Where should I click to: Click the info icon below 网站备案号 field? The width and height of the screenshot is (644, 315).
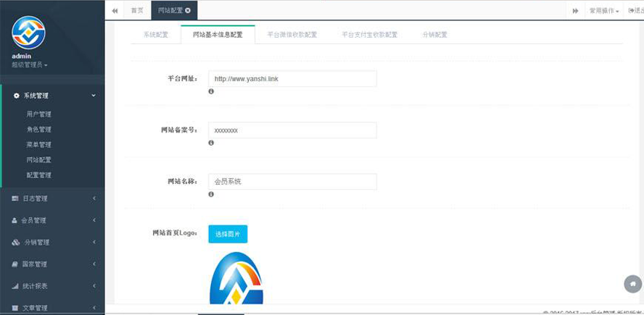(211, 143)
